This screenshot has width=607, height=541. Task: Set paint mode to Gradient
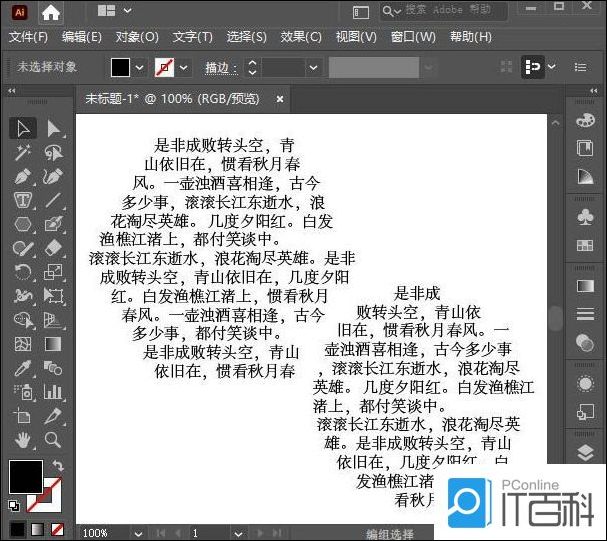click(38, 529)
